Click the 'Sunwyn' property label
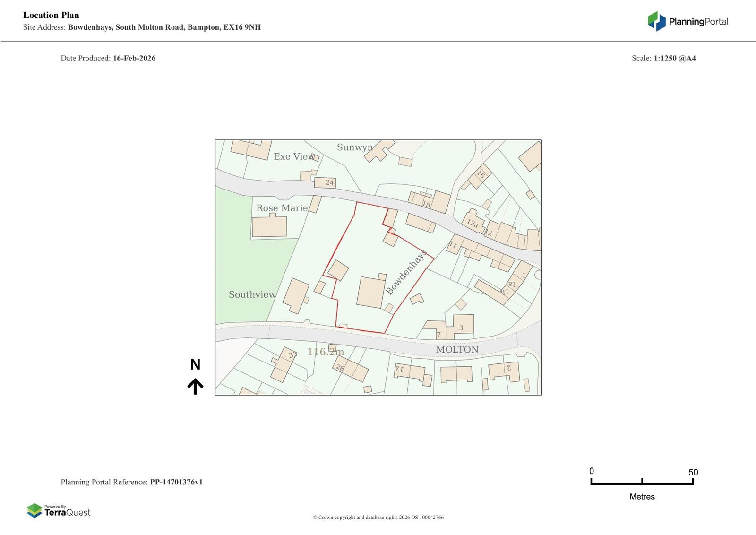 point(354,147)
